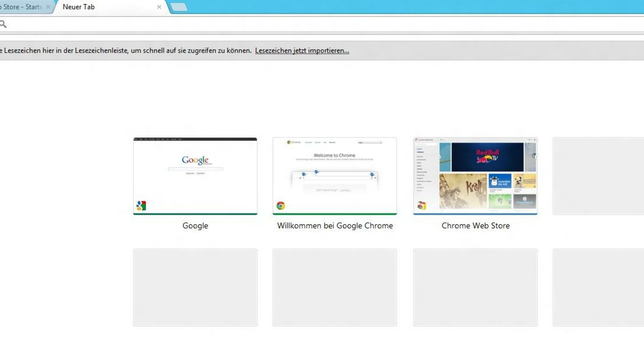Close the 'Neuer Tab' tab
Screen dimensions: 644x362
[x=159, y=7]
